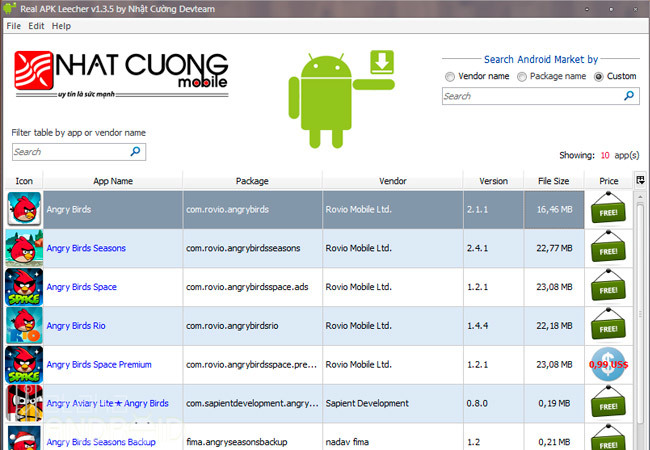Image resolution: width=650 pixels, height=450 pixels.
Task: Select the Angry Birds app name cell
Action: [113, 209]
